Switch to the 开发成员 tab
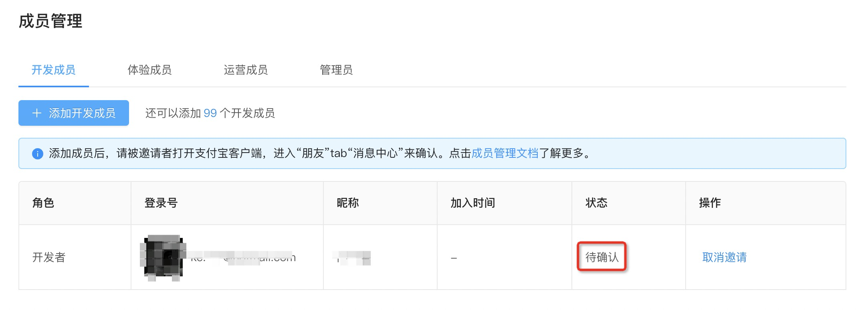Viewport: 868px width, 310px height. point(53,70)
